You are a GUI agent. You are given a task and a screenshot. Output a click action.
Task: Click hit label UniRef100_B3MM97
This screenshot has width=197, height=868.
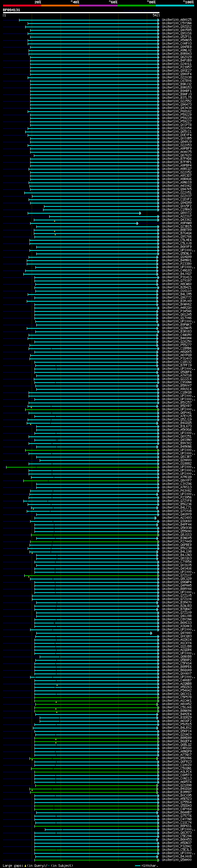(x=177, y=792)
